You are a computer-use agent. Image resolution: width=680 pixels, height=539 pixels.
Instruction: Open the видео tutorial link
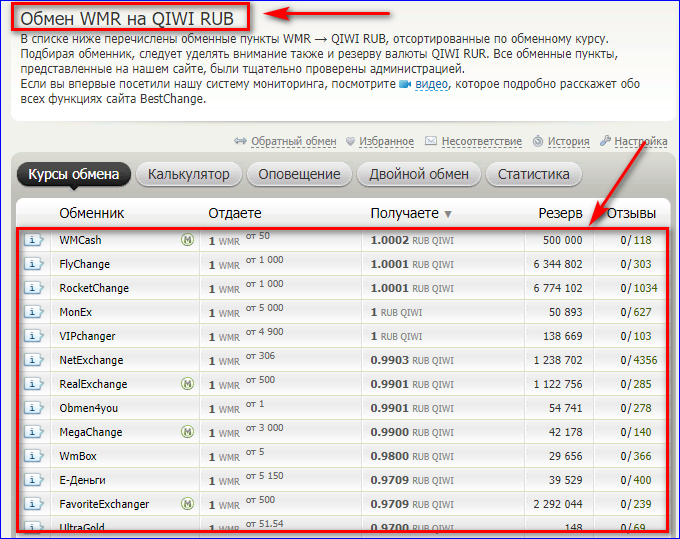432,84
